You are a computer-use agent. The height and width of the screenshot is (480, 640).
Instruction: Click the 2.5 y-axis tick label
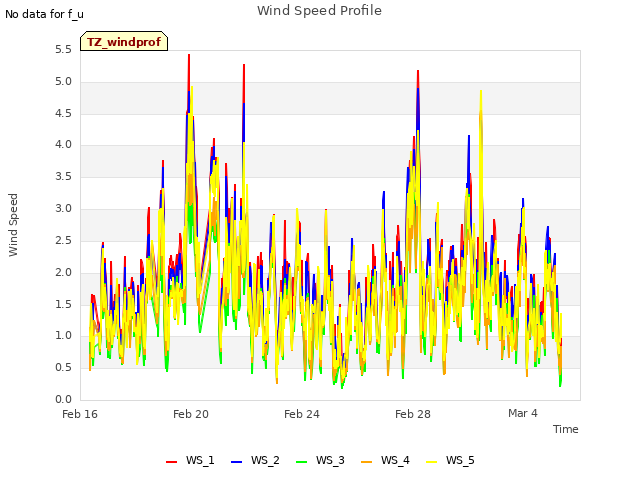[x=63, y=240]
